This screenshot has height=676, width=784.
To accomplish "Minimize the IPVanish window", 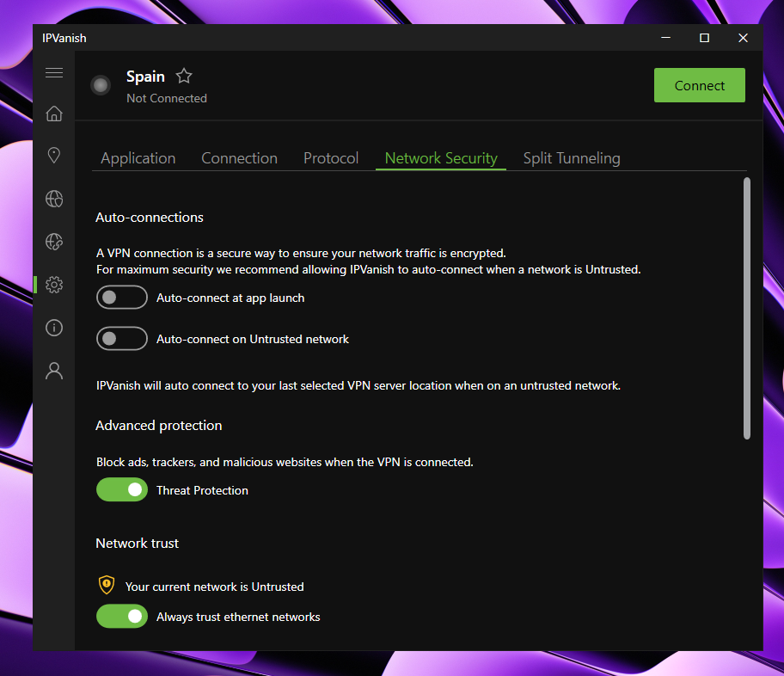I will click(x=666, y=38).
